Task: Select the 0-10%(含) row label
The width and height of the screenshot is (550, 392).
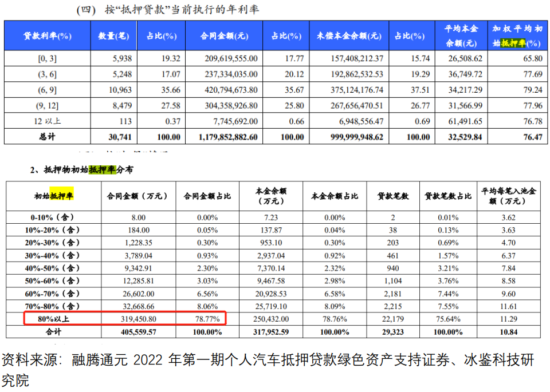Action: pos(53,217)
